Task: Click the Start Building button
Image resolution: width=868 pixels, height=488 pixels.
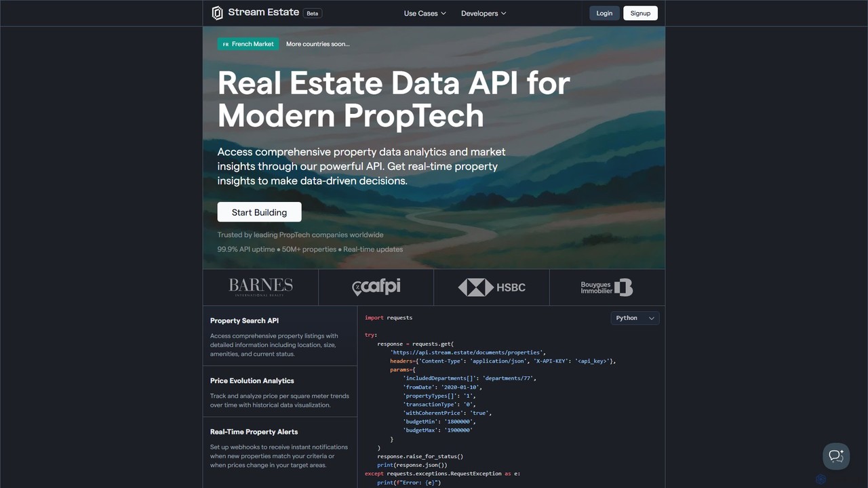Action: (259, 212)
